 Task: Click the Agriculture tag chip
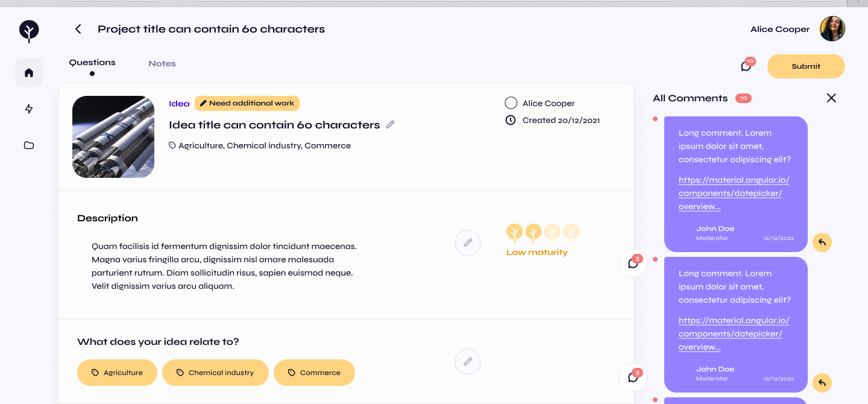click(117, 373)
